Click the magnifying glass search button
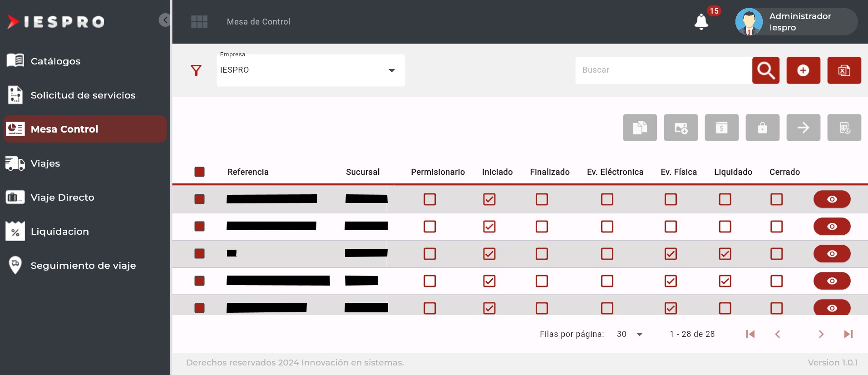The image size is (868, 375). [x=765, y=70]
